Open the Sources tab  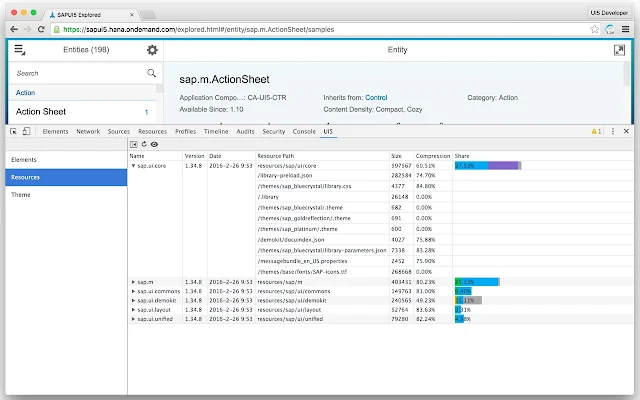click(x=119, y=131)
